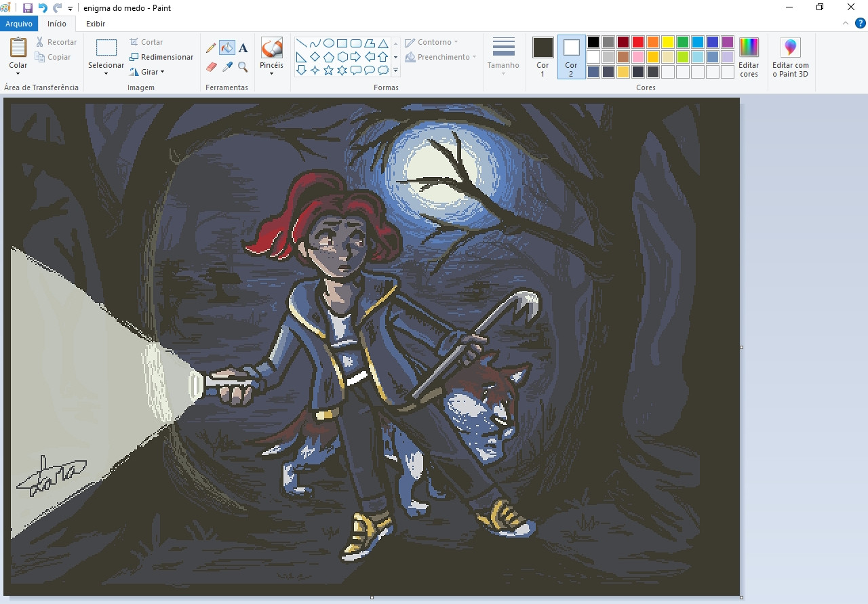868x604 pixels.
Task: Click the Redo arrow icon
Action: (x=58, y=8)
